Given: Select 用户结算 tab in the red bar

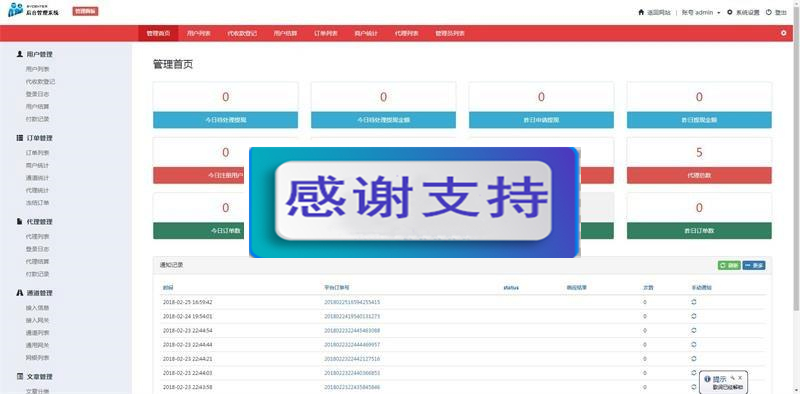Looking at the screenshot, I should tap(285, 33).
